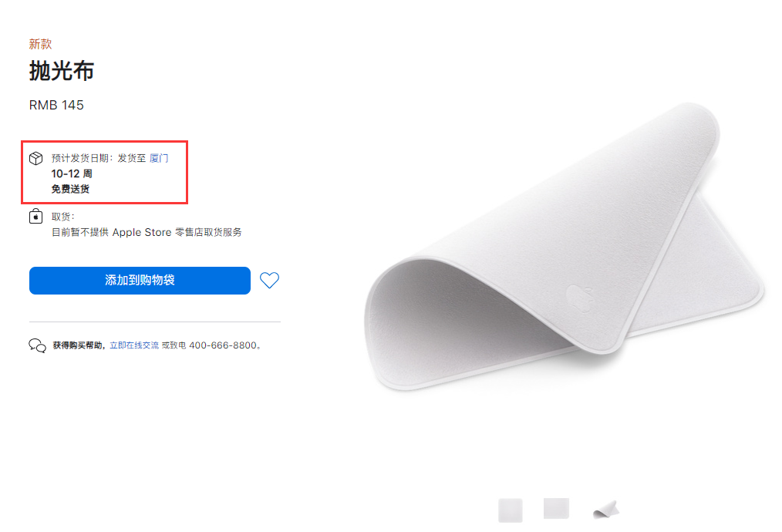
Task: Click the phone number 400-666-8800
Action: [223, 345]
